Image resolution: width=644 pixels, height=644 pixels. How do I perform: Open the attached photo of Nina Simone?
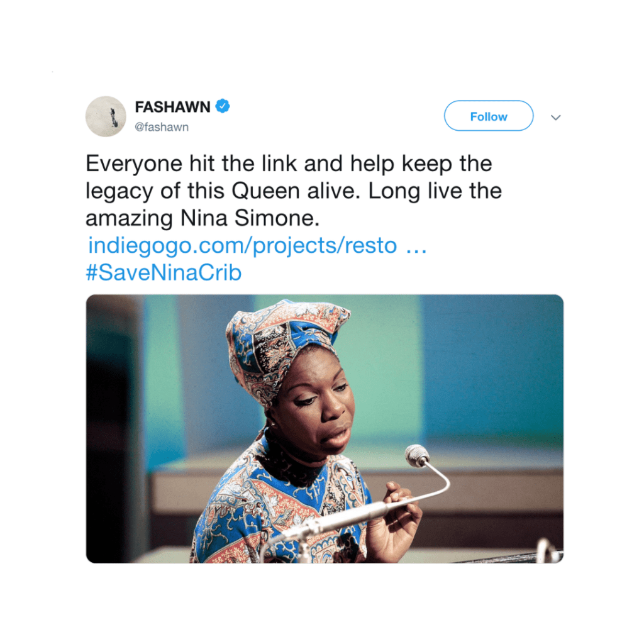[325, 428]
